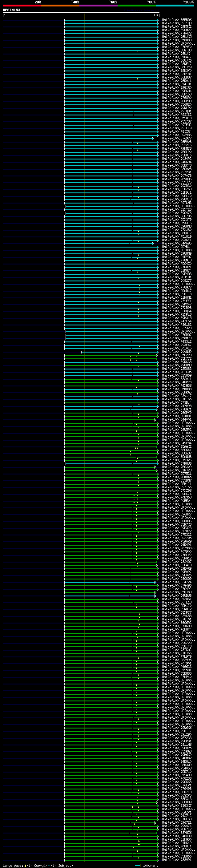This screenshot has height=868, width=197.
Task: Click label UniRef100_Q25883
Action: [177, 369]
